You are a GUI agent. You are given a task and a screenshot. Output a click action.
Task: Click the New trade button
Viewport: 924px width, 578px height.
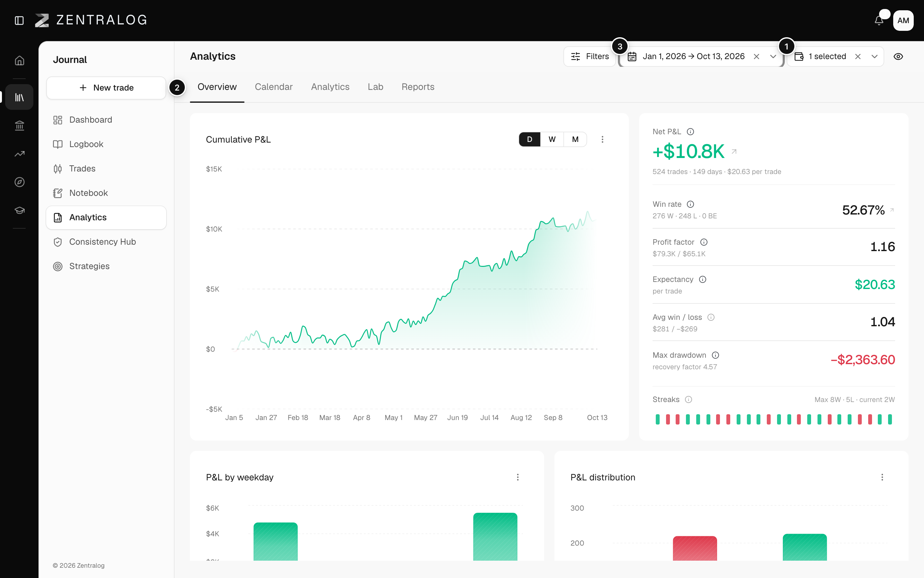[106, 88]
